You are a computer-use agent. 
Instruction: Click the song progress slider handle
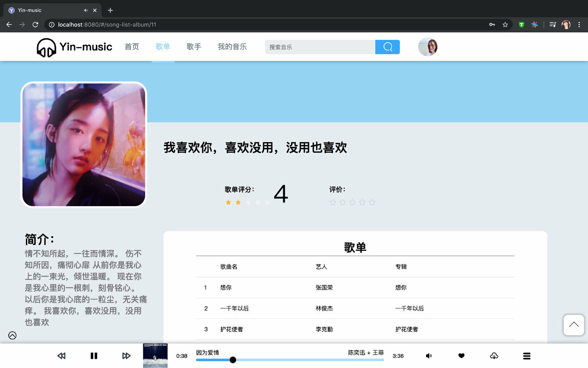coord(233,360)
